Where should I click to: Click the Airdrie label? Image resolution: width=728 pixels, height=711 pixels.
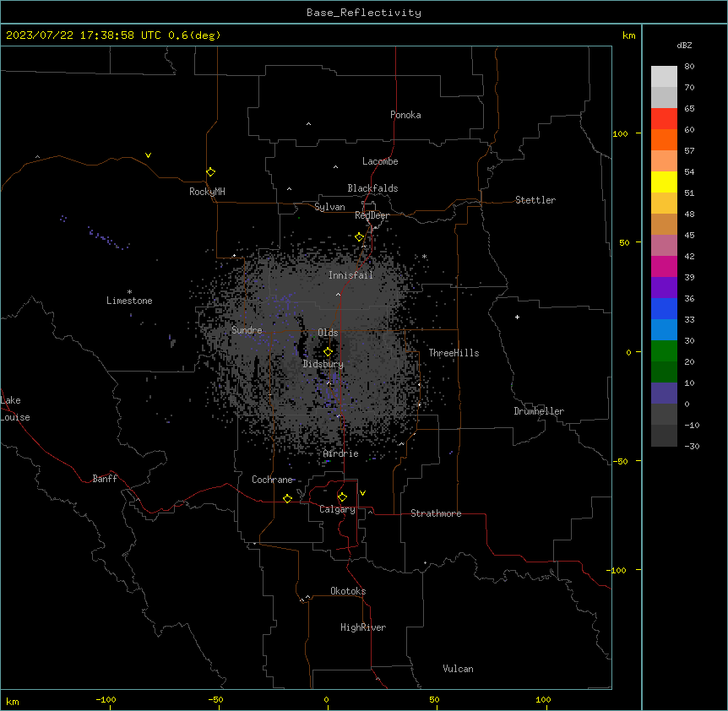(x=341, y=453)
